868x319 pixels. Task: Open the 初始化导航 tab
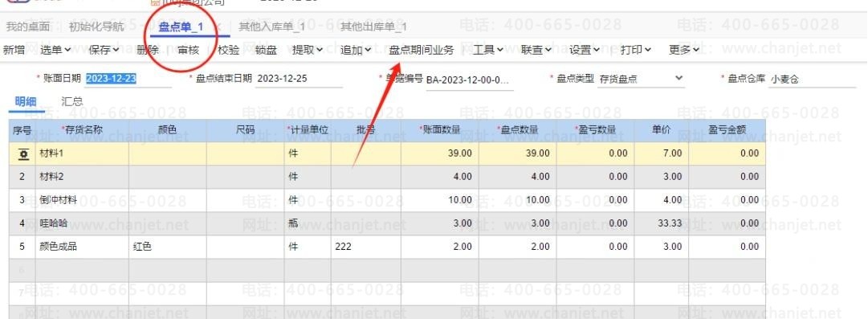[96, 27]
